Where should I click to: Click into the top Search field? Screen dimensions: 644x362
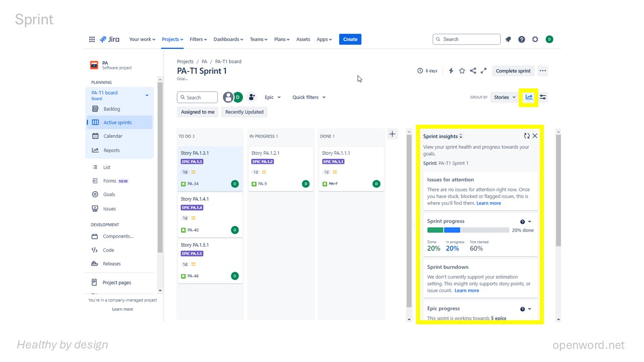(466, 39)
